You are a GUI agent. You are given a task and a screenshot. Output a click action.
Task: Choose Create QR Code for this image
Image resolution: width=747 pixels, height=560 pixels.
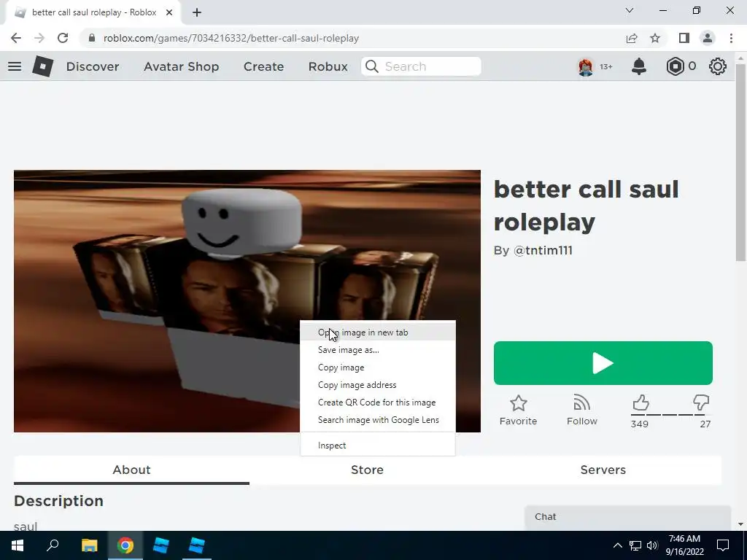tap(378, 402)
